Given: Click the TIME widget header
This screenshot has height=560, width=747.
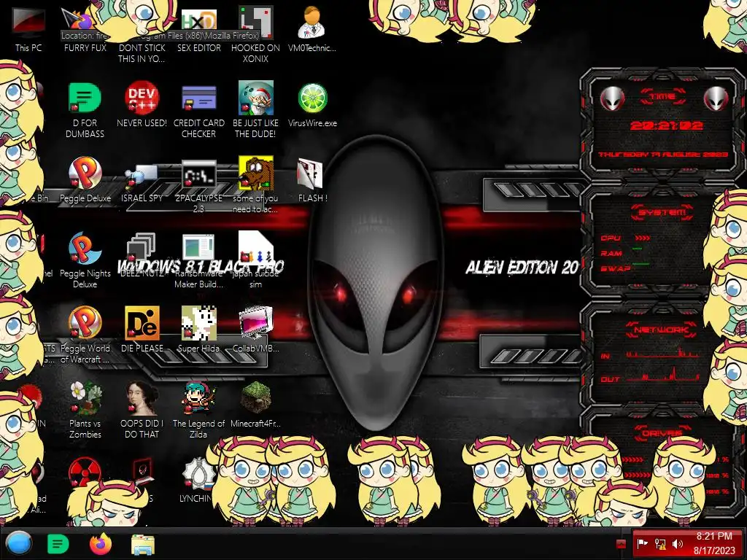Looking at the screenshot, I should click(662, 97).
